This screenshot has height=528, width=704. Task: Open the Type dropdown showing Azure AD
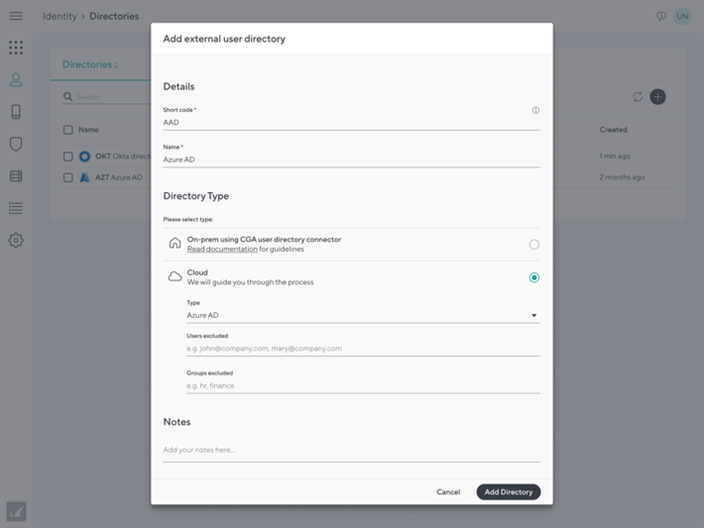point(363,315)
